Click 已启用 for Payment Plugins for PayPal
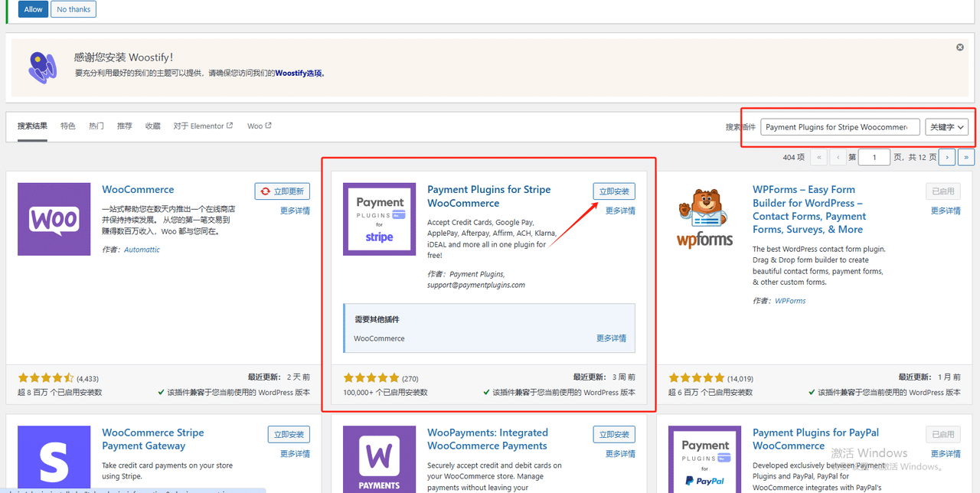Image resolution: width=980 pixels, height=493 pixels. (x=943, y=435)
